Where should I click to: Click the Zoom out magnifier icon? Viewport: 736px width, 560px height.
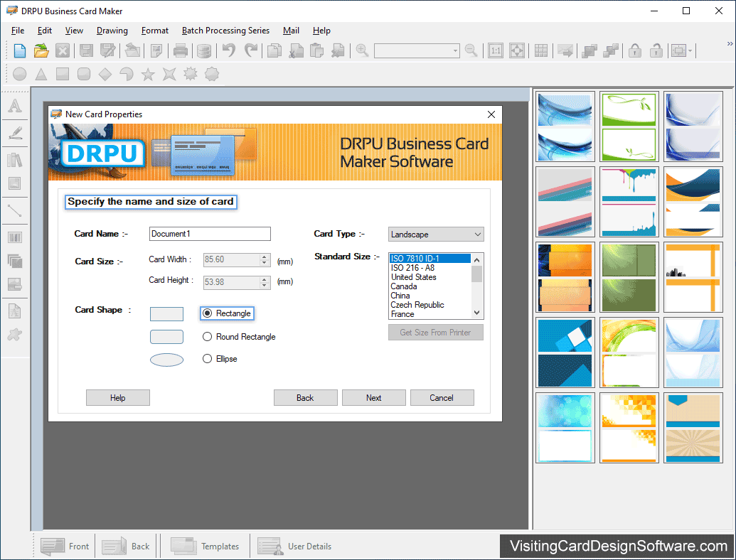[471, 50]
